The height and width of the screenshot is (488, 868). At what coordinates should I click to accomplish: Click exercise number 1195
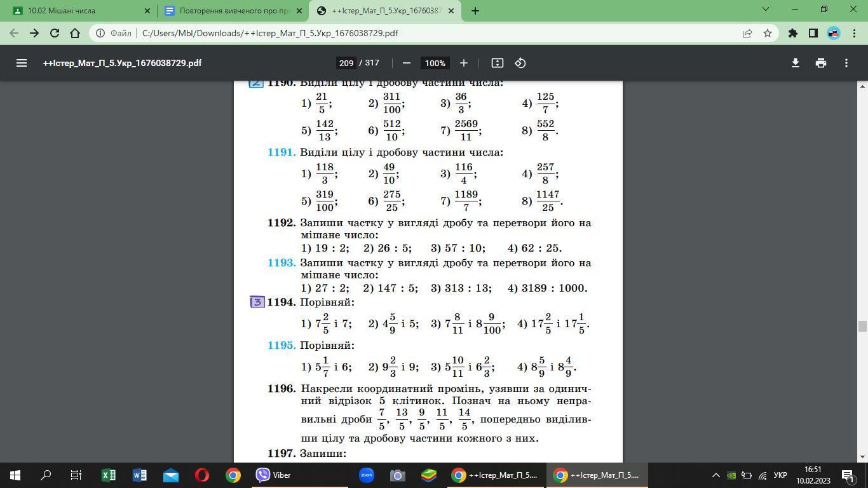point(281,346)
